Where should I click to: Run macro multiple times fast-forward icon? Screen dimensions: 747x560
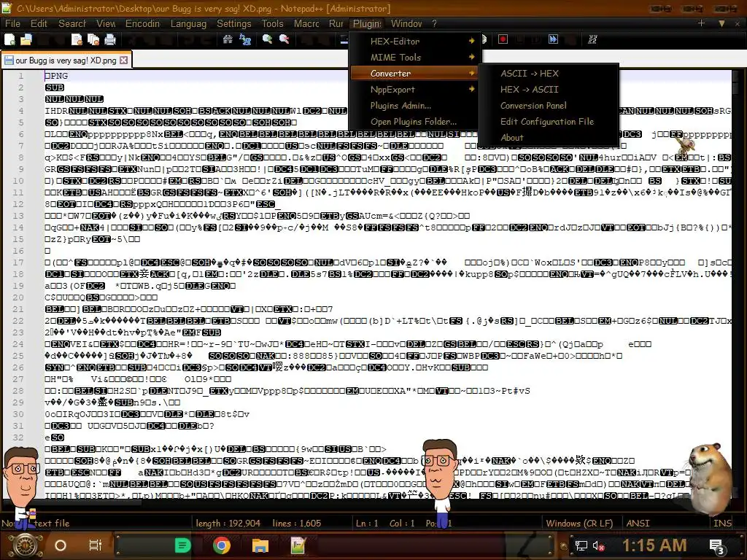pos(553,39)
